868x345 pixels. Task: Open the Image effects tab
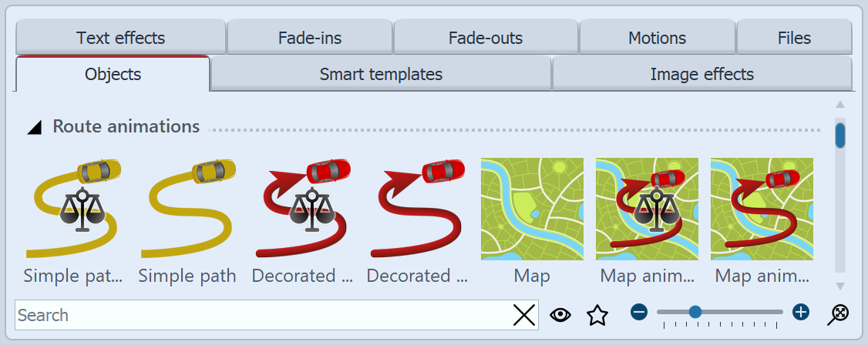701,75
